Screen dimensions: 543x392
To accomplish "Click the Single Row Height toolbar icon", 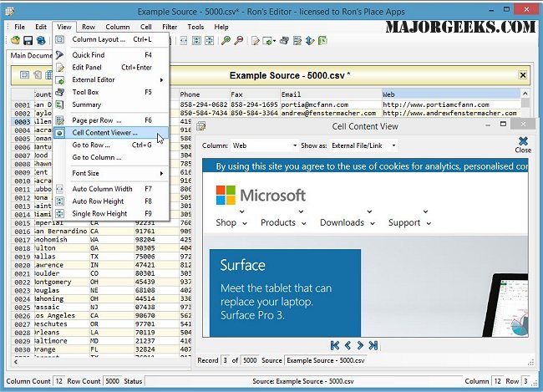I will (209, 41).
